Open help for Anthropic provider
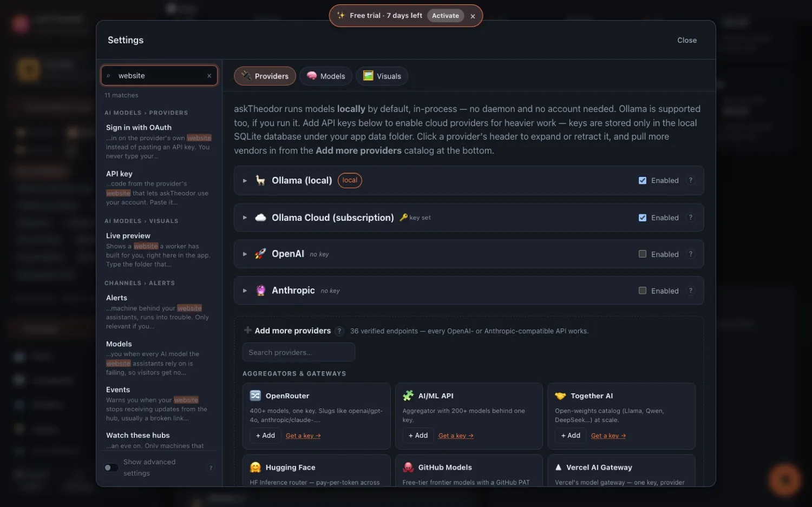The image size is (812, 507). pyautogui.click(x=690, y=291)
